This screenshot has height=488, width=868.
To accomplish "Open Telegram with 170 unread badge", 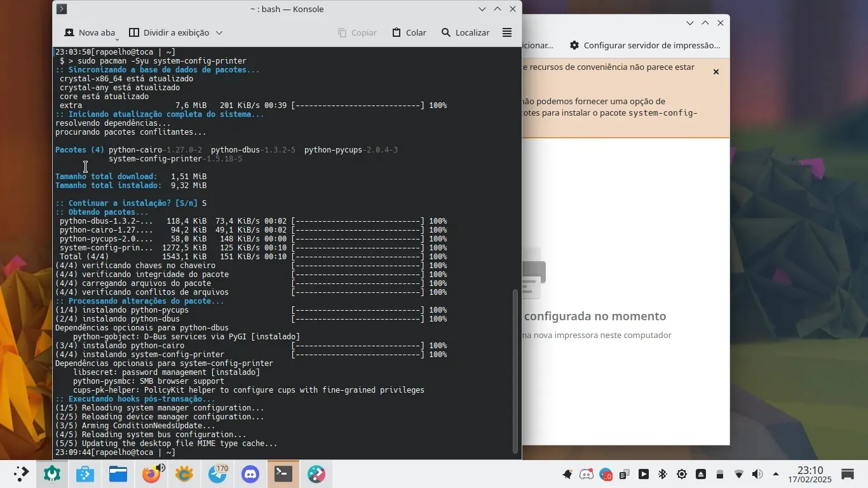I will (217, 474).
